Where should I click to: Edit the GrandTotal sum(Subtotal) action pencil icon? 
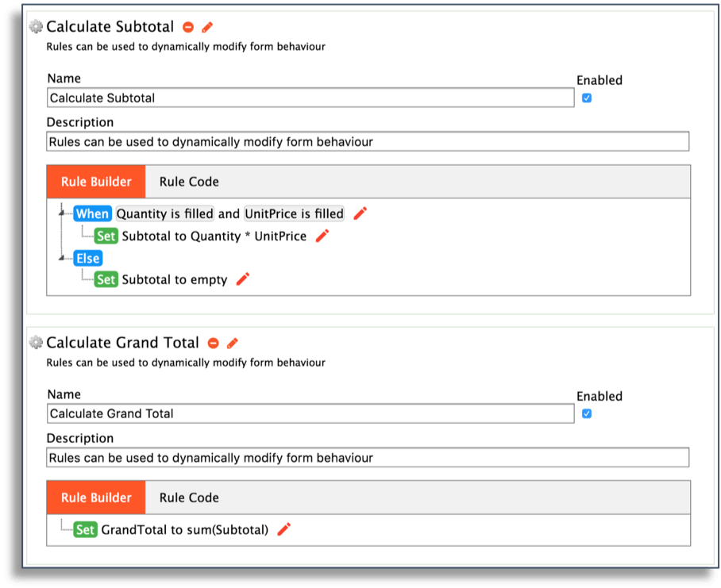[x=283, y=528]
